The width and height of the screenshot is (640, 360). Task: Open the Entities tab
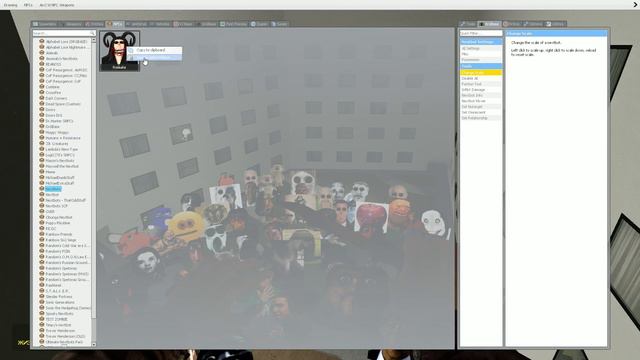click(94, 24)
